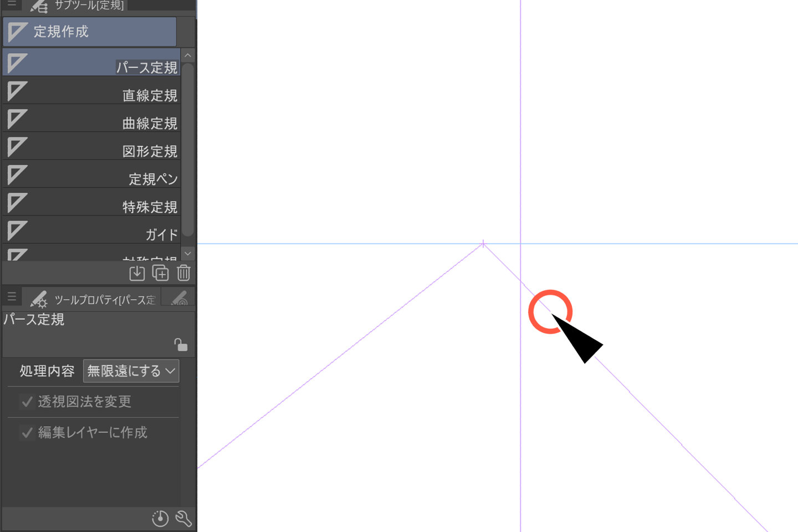Import sub tool material icon
Image resolution: width=798 pixels, height=532 pixels.
[x=137, y=273]
